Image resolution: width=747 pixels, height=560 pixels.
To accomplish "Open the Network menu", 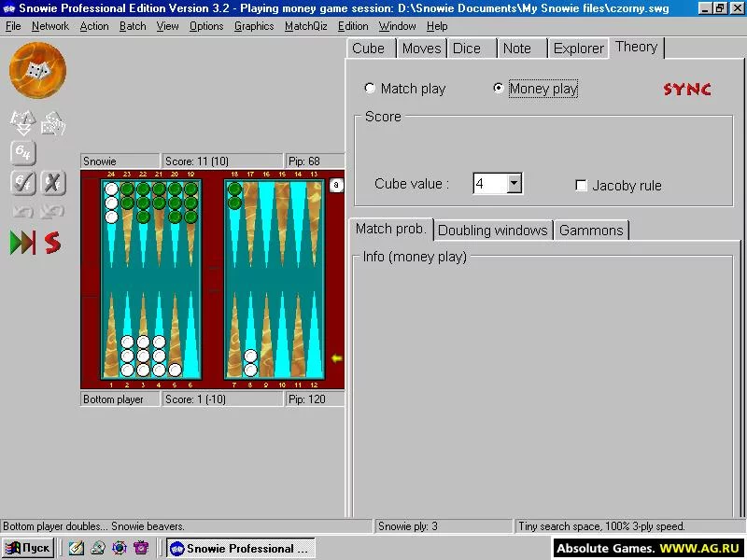I will click(50, 26).
